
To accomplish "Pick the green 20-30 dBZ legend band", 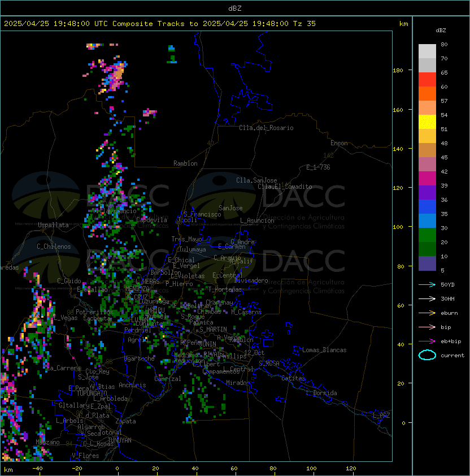I will 427,235.
